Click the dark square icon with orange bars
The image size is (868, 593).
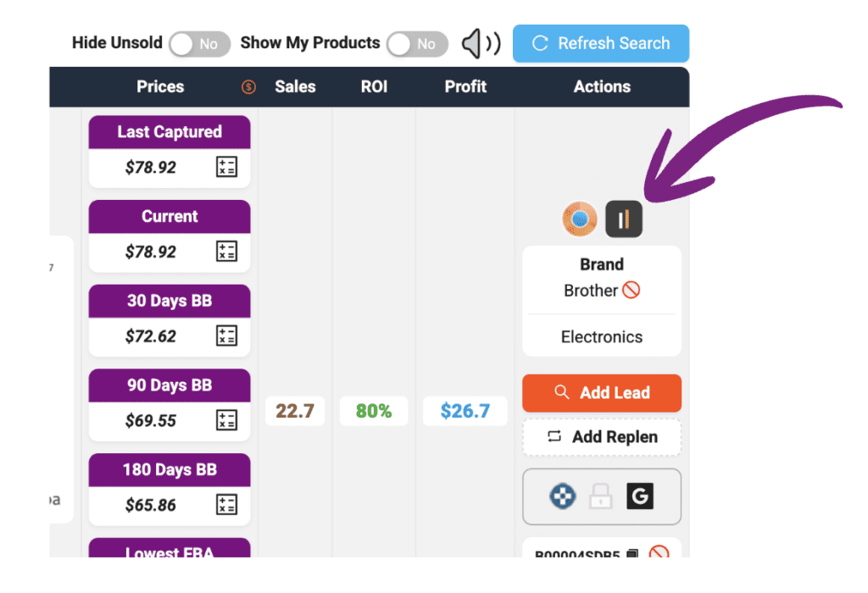coord(624,219)
